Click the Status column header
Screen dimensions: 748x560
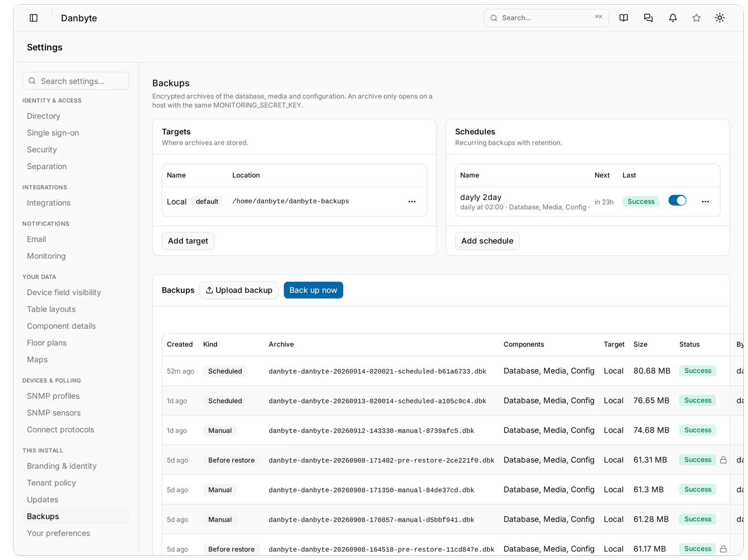click(690, 345)
